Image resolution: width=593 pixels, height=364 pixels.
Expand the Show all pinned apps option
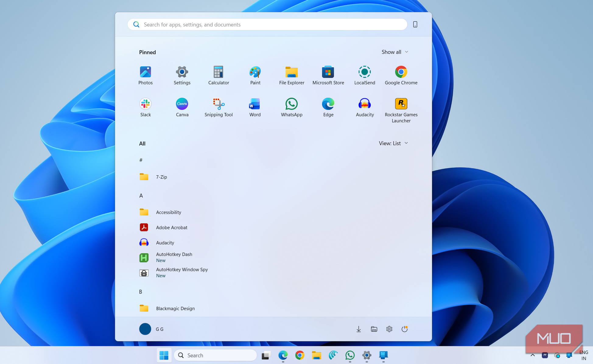[x=395, y=52]
